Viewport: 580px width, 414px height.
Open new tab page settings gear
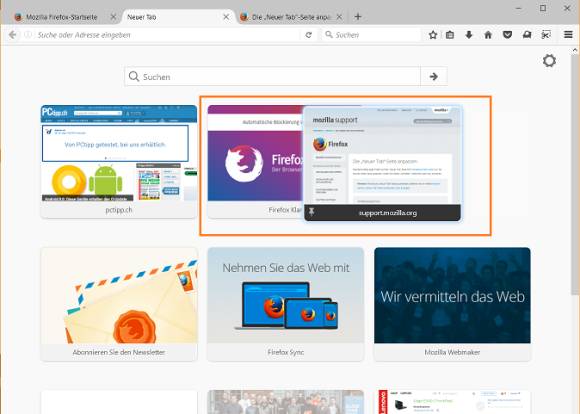point(549,61)
